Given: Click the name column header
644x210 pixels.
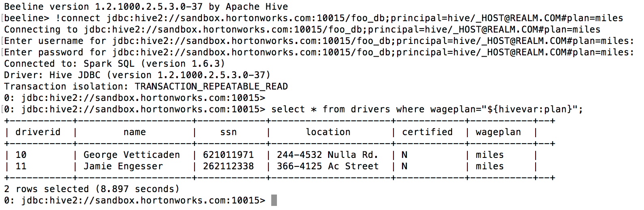Looking at the screenshot, I should pos(134,132).
